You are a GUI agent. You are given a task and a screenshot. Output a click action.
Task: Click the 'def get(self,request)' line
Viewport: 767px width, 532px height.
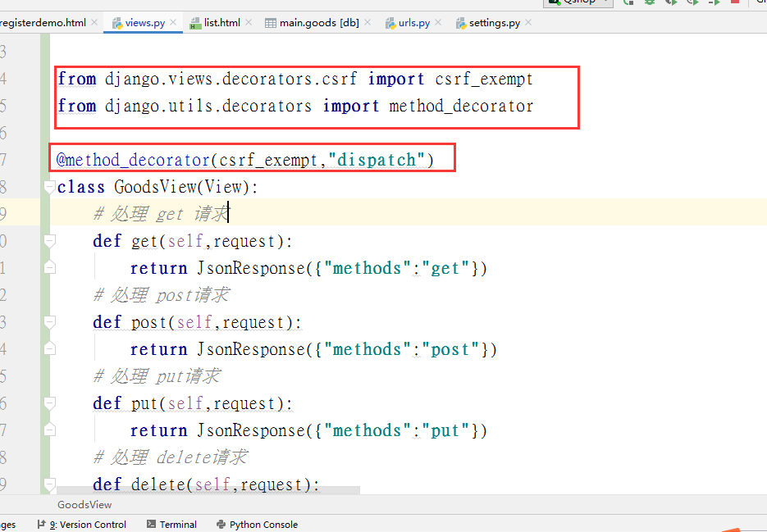click(193, 241)
